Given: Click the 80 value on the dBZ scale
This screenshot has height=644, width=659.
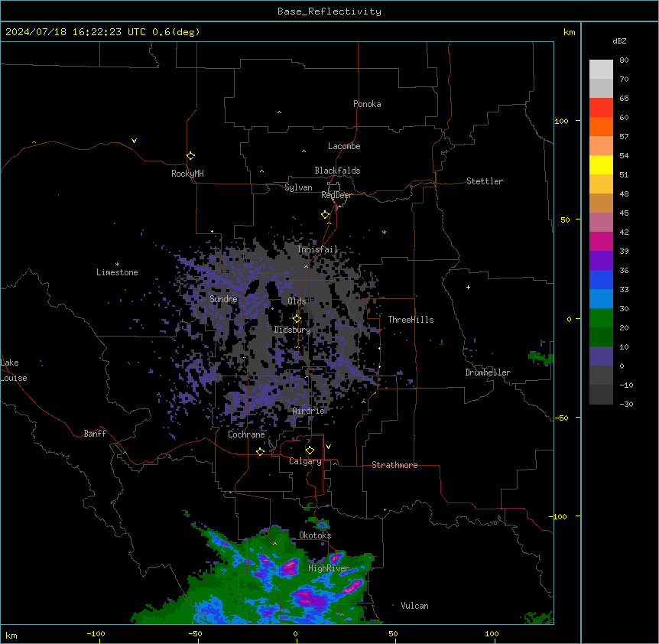Looking at the screenshot, I should tap(624, 60).
